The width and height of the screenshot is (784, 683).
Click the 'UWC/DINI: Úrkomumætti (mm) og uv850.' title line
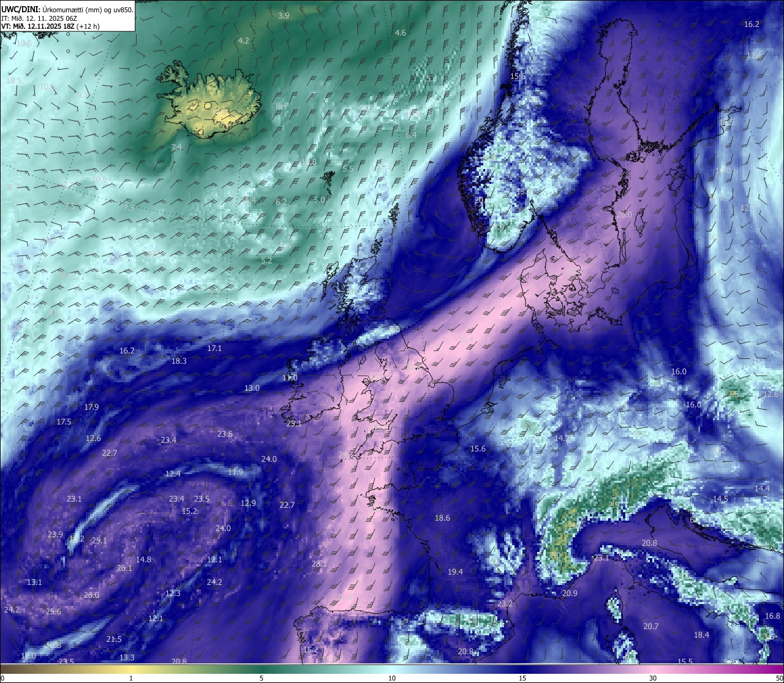67,10
